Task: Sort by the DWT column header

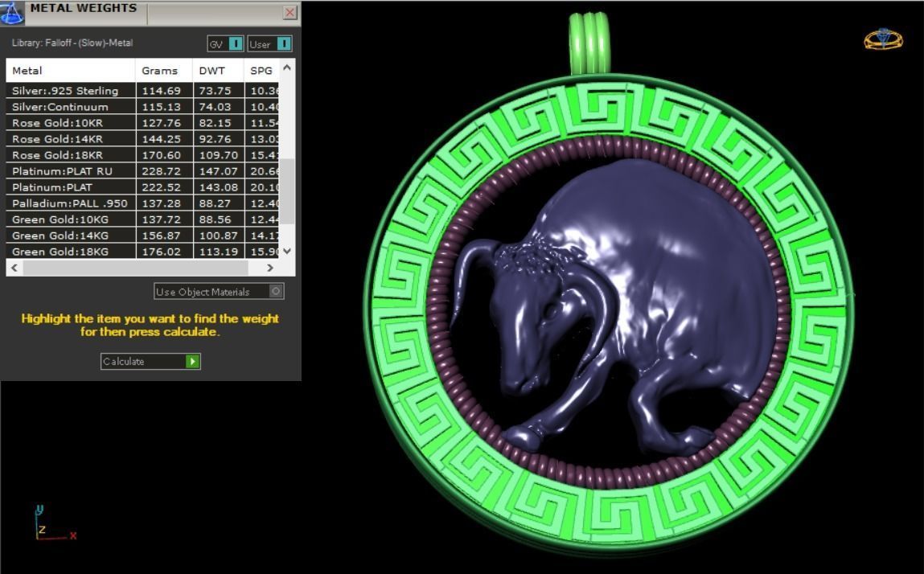Action: [218, 70]
